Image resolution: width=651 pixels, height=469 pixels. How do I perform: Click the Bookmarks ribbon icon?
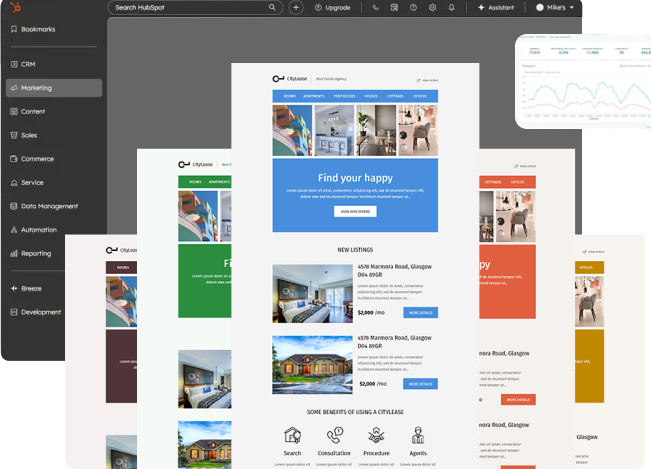pyautogui.click(x=14, y=29)
